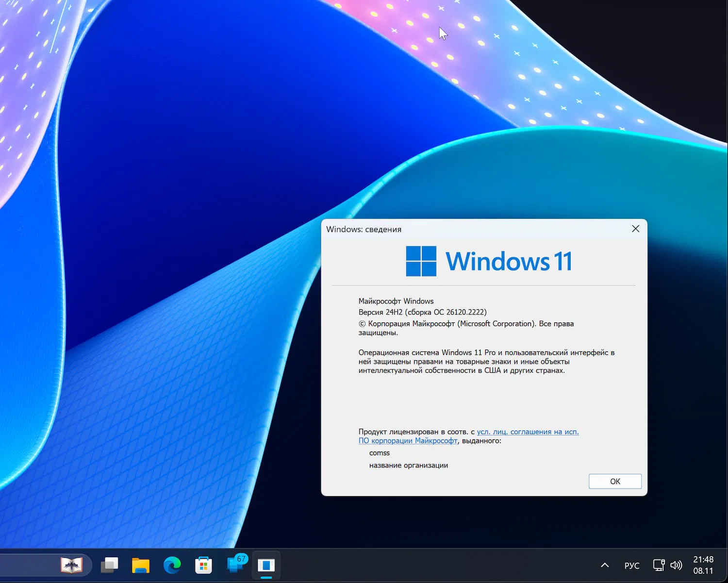Click the Windows 11 logo in the dialog
The height and width of the screenshot is (583, 728).
(x=422, y=261)
